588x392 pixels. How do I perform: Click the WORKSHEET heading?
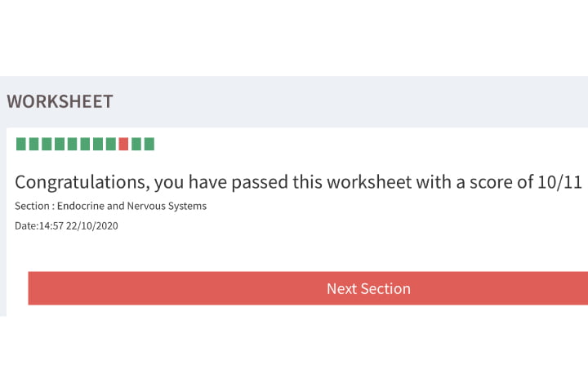click(x=60, y=102)
